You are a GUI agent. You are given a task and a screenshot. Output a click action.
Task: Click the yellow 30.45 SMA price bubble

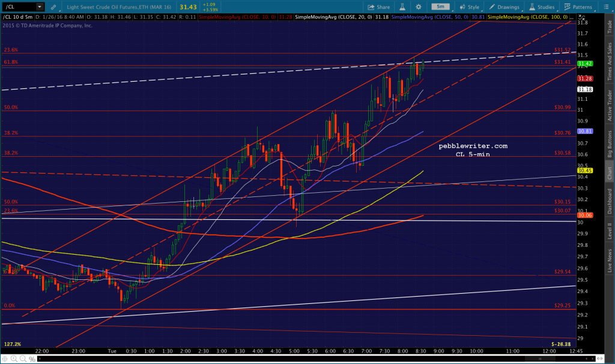point(585,171)
